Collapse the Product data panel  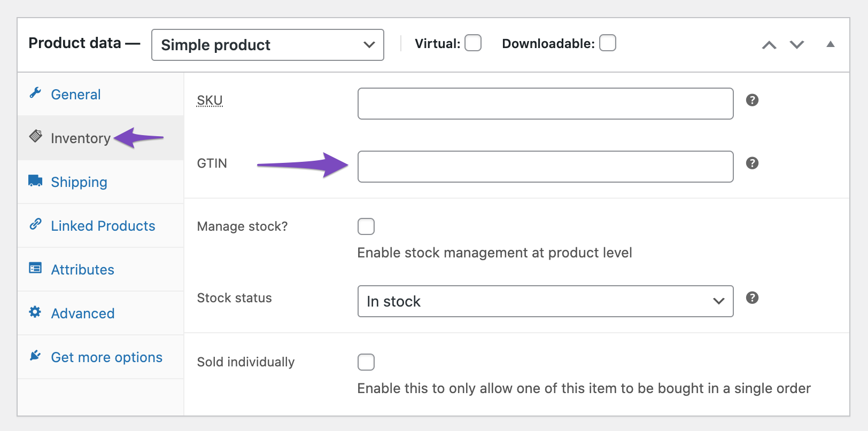[x=831, y=44]
